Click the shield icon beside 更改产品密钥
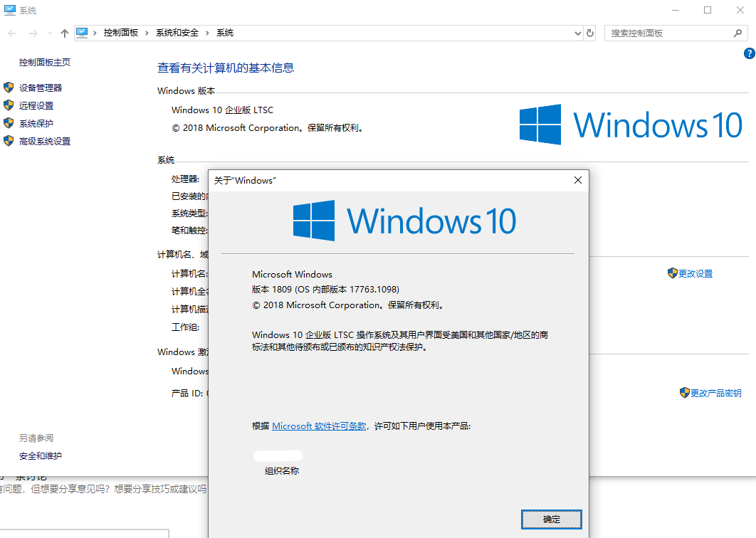The width and height of the screenshot is (756, 538). (x=684, y=392)
